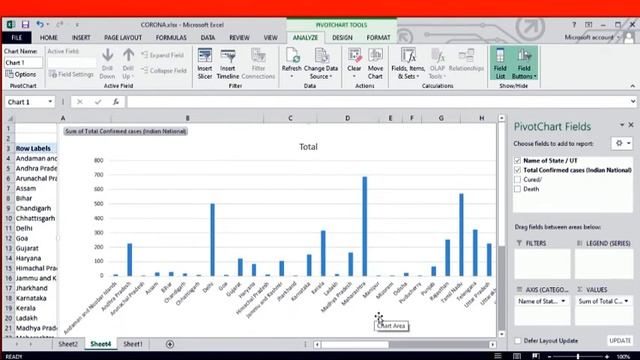Click the Excel application icon
This screenshot has height=360, width=640.
[x=11, y=24]
